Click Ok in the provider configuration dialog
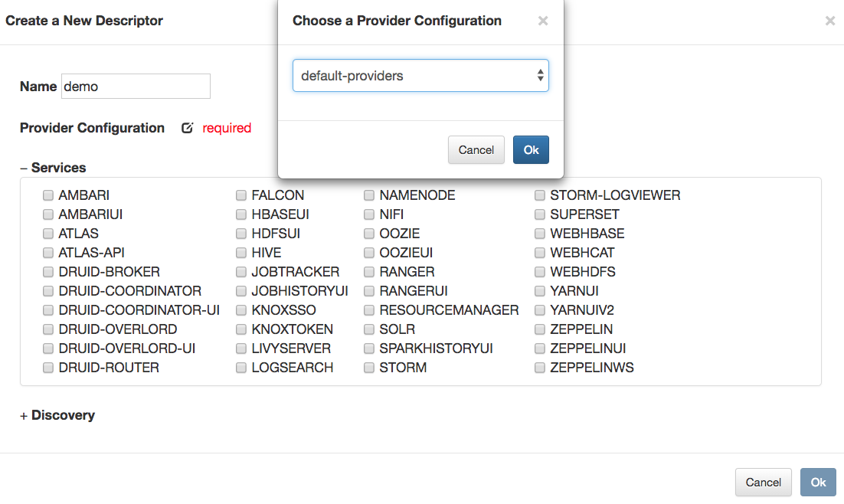 pyautogui.click(x=531, y=149)
